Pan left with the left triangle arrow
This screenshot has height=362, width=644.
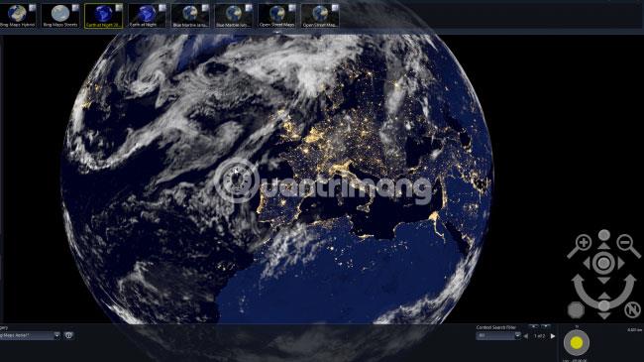[x=587, y=263]
